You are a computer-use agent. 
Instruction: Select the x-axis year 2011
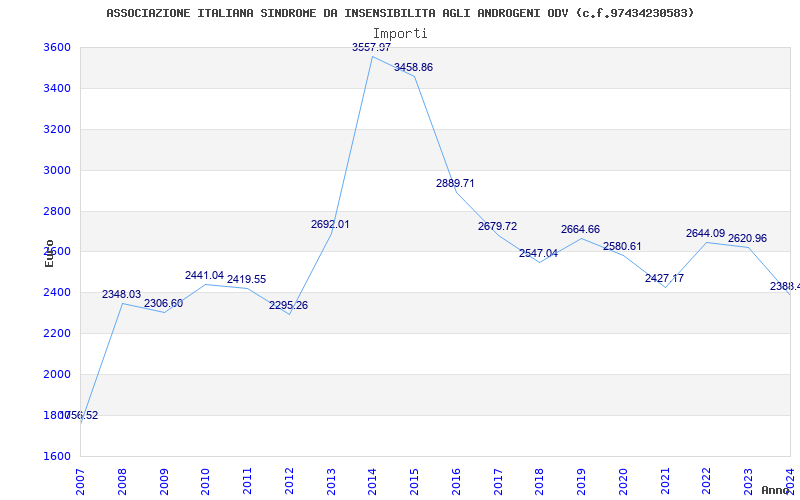click(x=247, y=482)
